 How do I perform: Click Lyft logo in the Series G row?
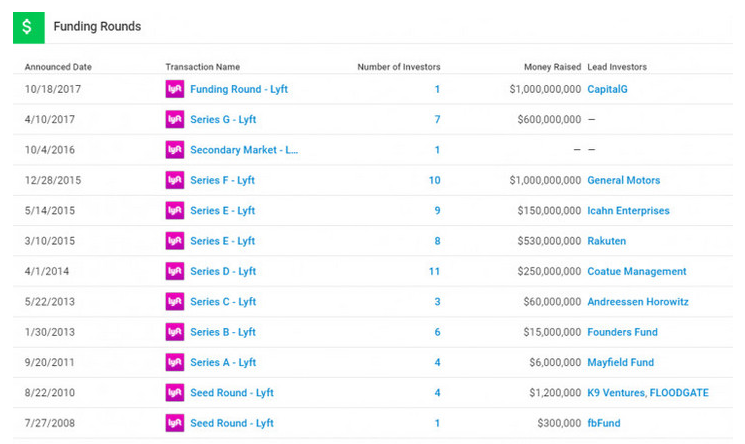175,119
